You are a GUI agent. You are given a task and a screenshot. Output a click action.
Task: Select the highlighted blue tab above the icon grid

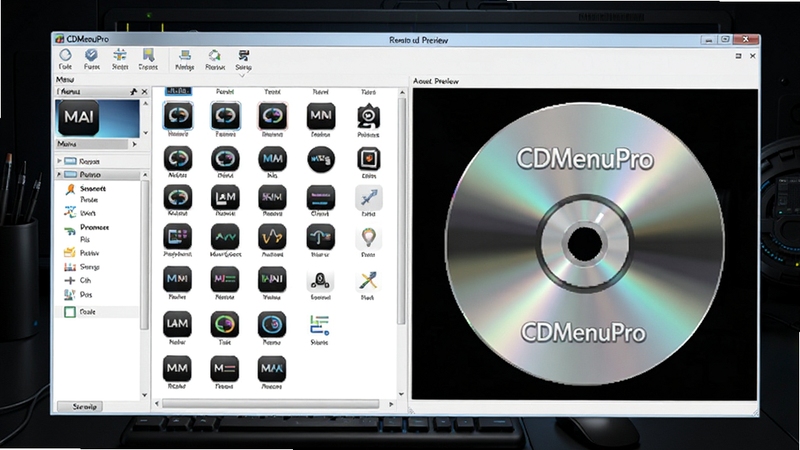(x=179, y=91)
